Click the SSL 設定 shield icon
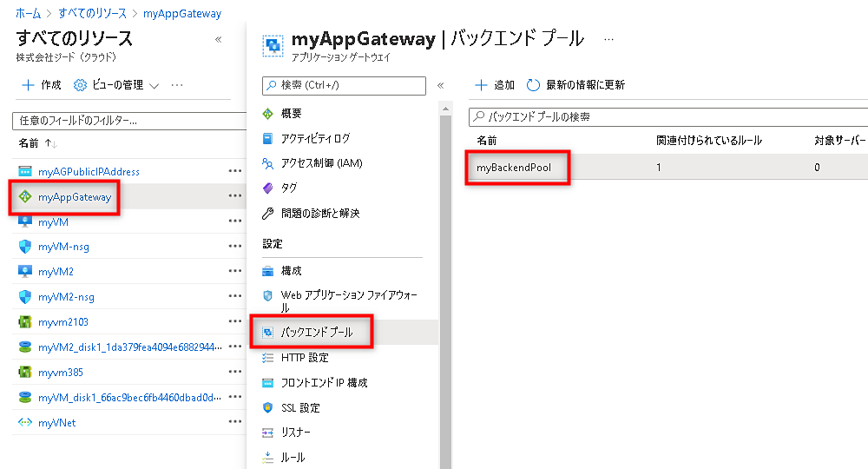Viewport: 868px width, 469px height. point(268,407)
